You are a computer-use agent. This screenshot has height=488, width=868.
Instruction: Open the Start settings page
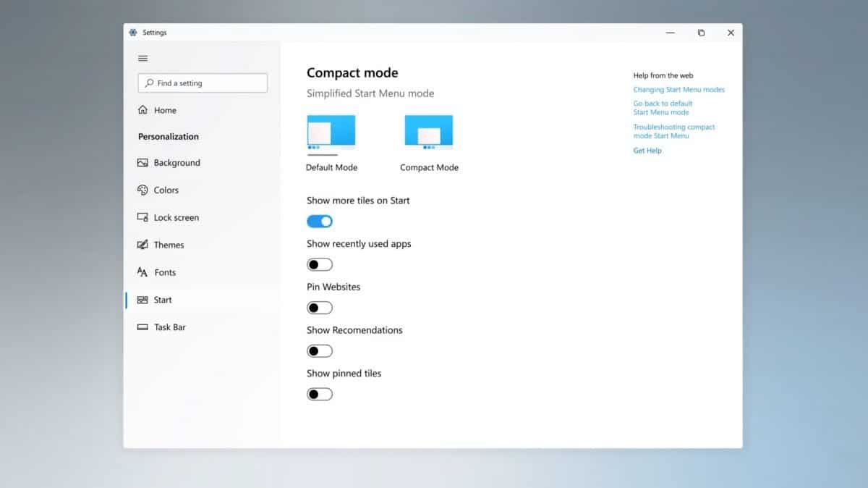tap(162, 300)
